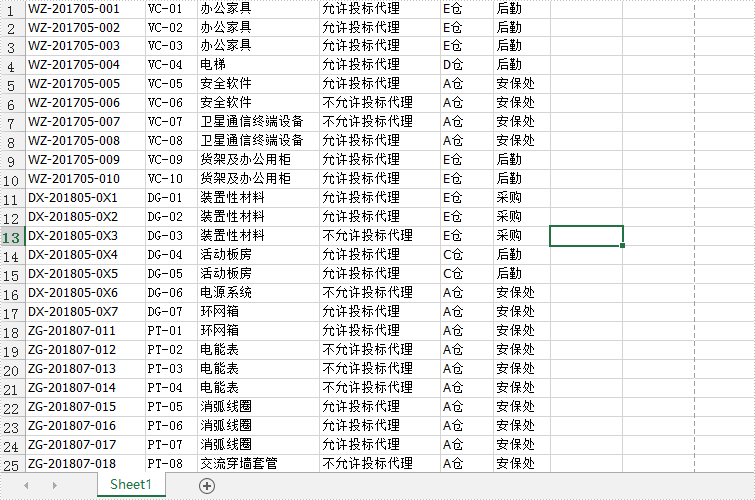
Task: Click the selected empty cell in row 13
Action: tap(586, 236)
